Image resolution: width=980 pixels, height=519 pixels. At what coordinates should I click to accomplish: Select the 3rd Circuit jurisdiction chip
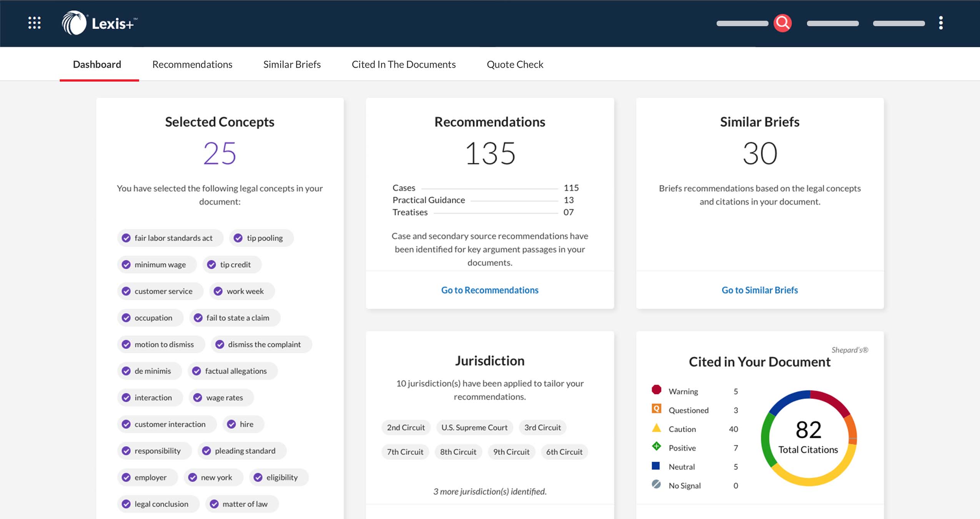[542, 428]
